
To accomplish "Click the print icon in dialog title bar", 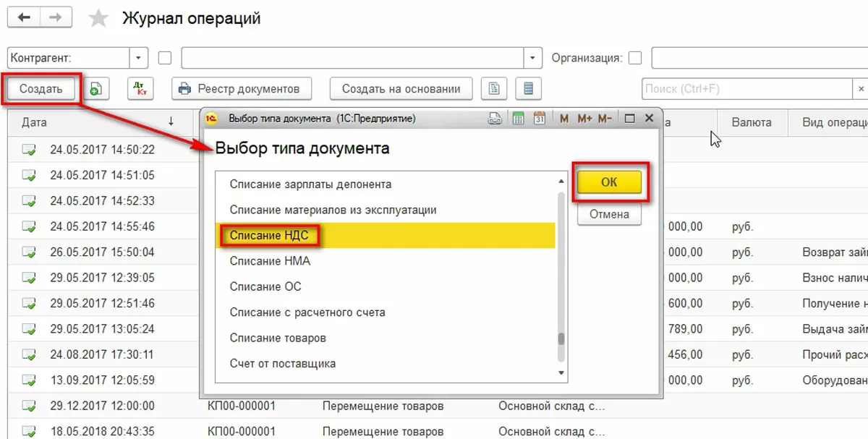I will point(495,118).
